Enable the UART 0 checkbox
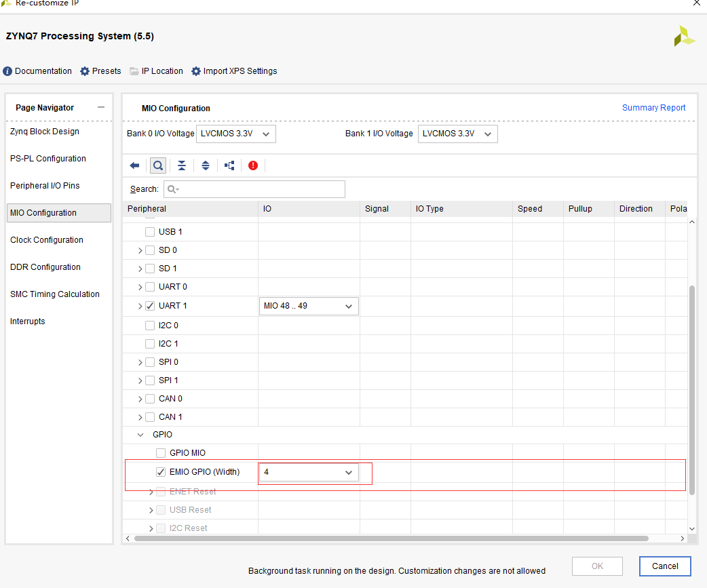This screenshot has width=707, height=588. pyautogui.click(x=150, y=287)
